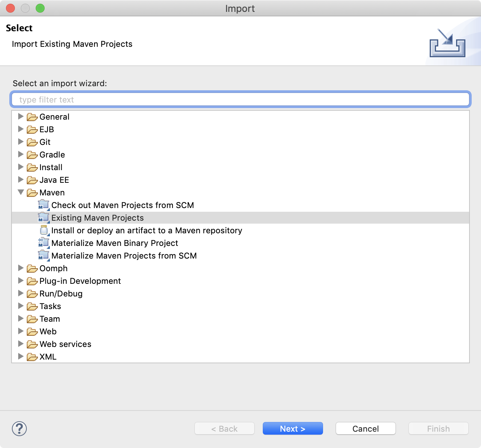The width and height of the screenshot is (481, 448).
Task: Expand the Gradle category
Action: (x=21, y=155)
